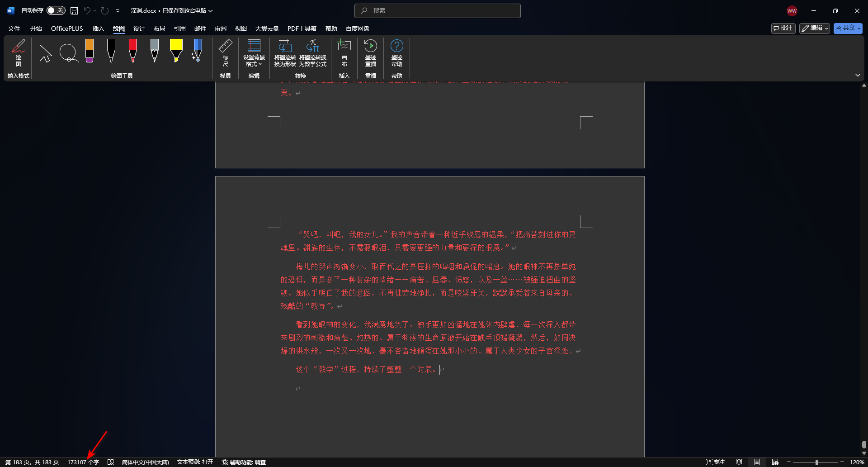Pick the yellow highlighter tool
868x467 pixels.
tap(176, 51)
